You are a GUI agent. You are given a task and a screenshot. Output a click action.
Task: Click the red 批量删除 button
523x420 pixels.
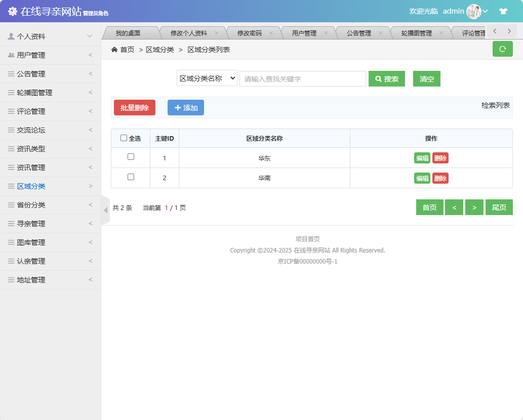click(x=134, y=107)
